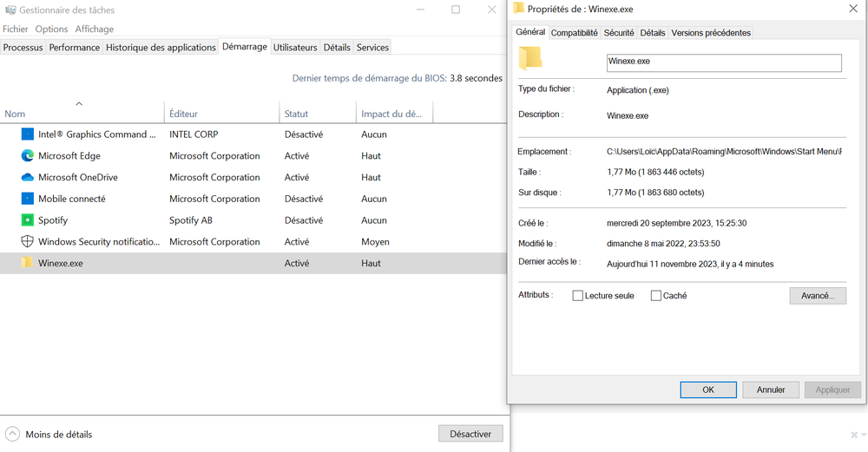Image resolution: width=868 pixels, height=452 pixels.
Task: Click the Intel Graphics Command icon
Action: click(27, 134)
